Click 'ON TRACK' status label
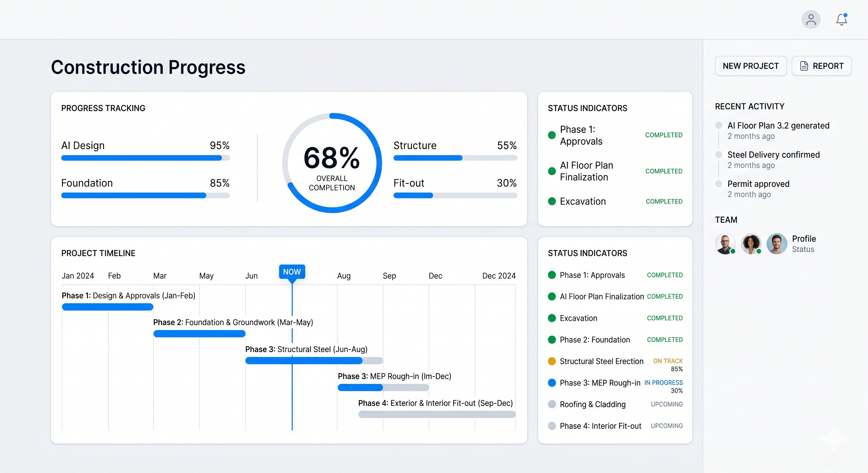The width and height of the screenshot is (868, 473). point(668,361)
